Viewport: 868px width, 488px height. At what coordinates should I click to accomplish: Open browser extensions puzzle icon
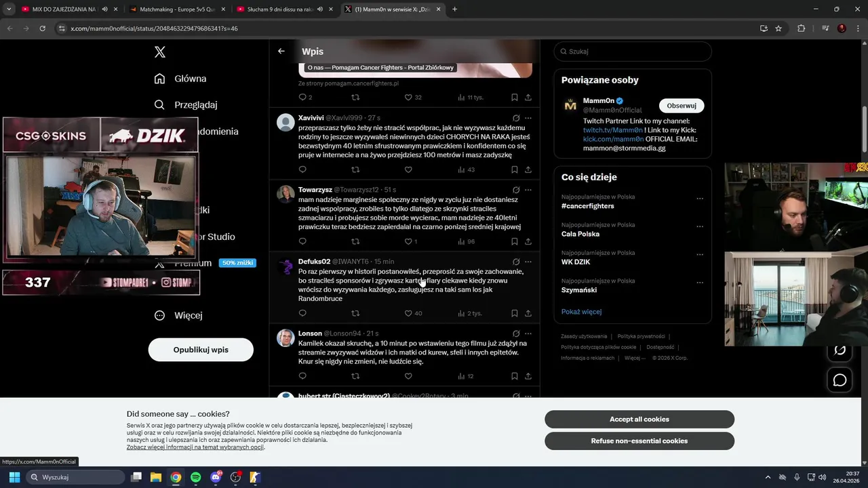click(x=802, y=28)
